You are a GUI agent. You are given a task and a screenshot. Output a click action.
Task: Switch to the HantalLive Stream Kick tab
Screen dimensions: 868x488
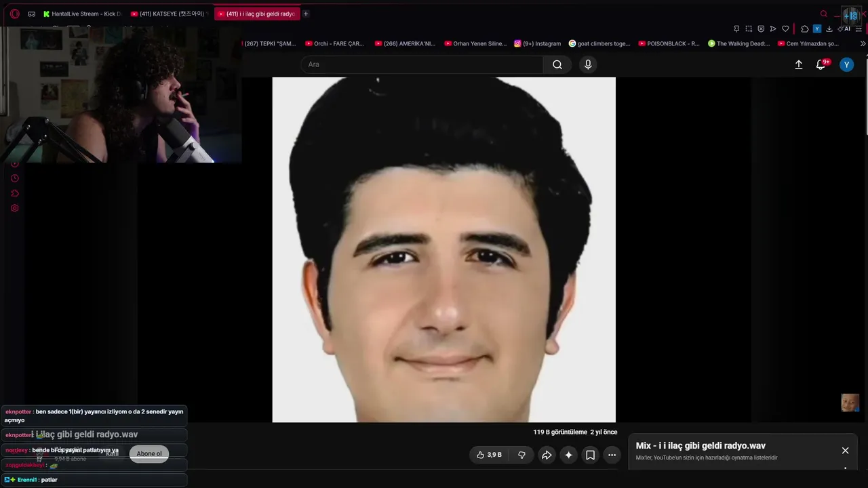coord(81,14)
